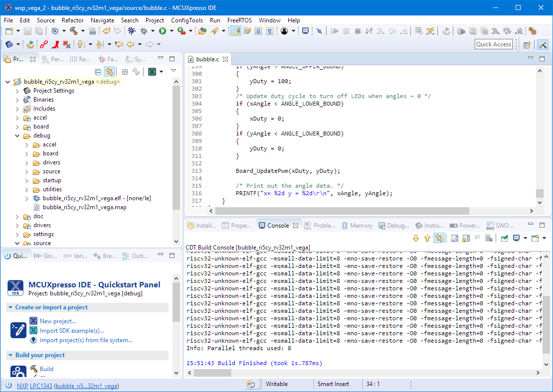553x392 pixels.
Task: Collapse the debug folder in project tree
Action: click(18, 135)
